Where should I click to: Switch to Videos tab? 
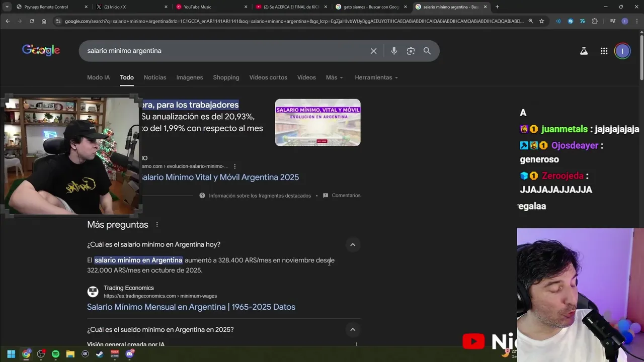tap(306, 77)
